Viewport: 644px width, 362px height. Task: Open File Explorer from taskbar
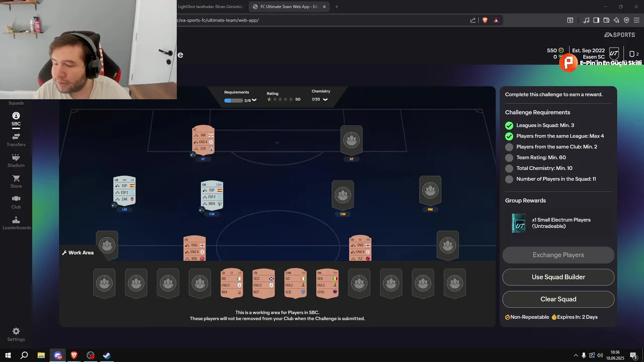41,355
